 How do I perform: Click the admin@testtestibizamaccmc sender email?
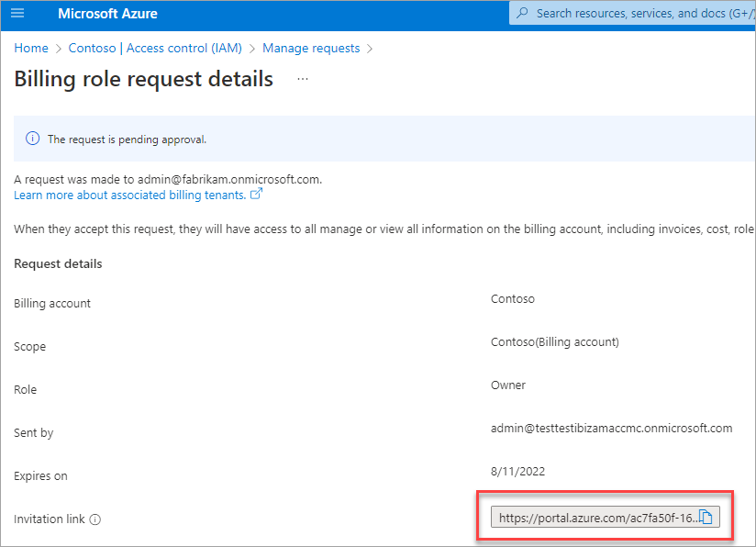click(611, 428)
